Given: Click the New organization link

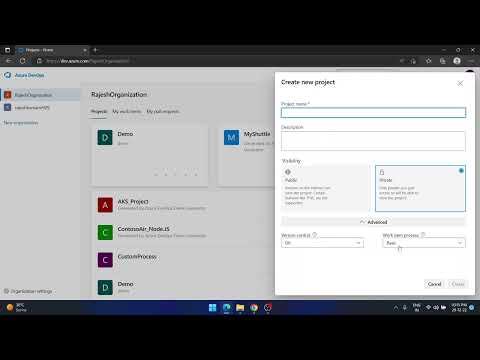Looking at the screenshot, I should (21, 123).
